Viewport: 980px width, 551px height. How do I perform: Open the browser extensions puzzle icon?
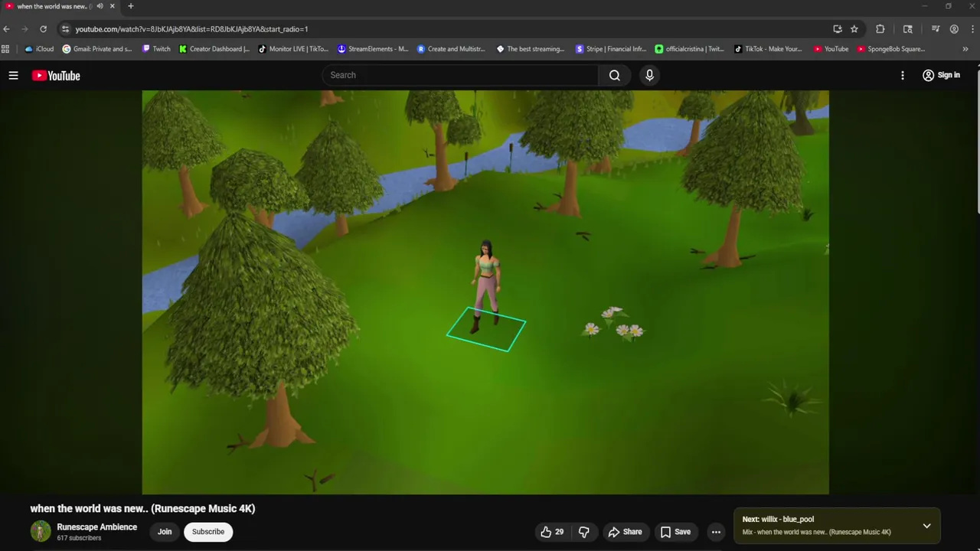pyautogui.click(x=880, y=29)
